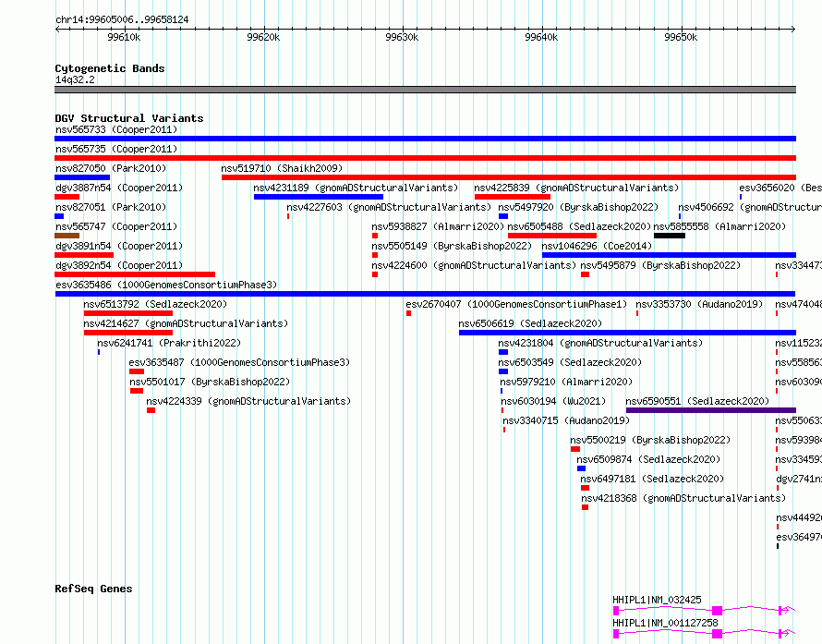Select the nsv1046296 (Coe2014) variant bar
The image size is (822, 644).
tap(669, 255)
